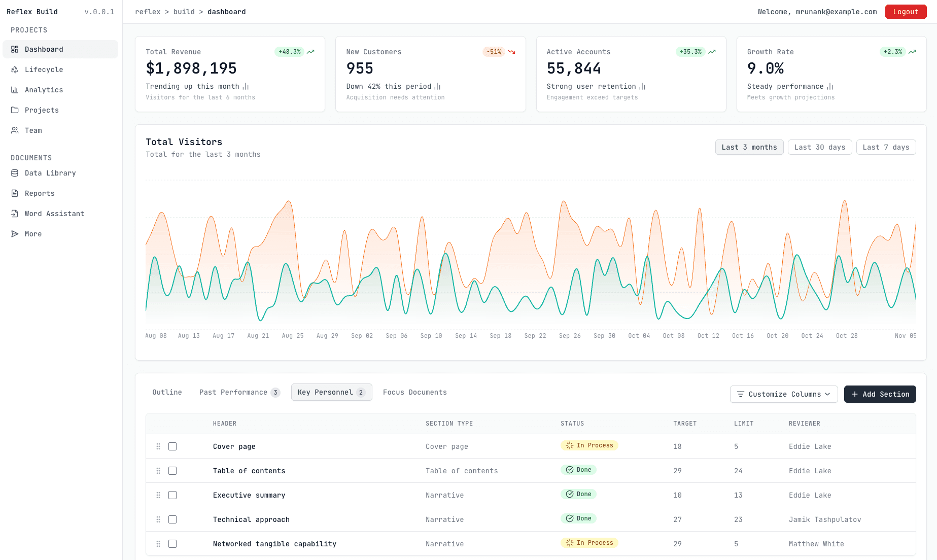Image resolution: width=937 pixels, height=560 pixels.
Task: Select the Reports icon in the sidebar
Action: coord(15,193)
